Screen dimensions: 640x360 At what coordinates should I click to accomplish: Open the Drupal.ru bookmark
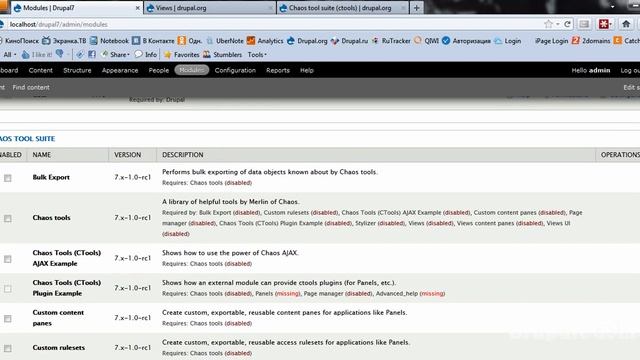click(349, 41)
